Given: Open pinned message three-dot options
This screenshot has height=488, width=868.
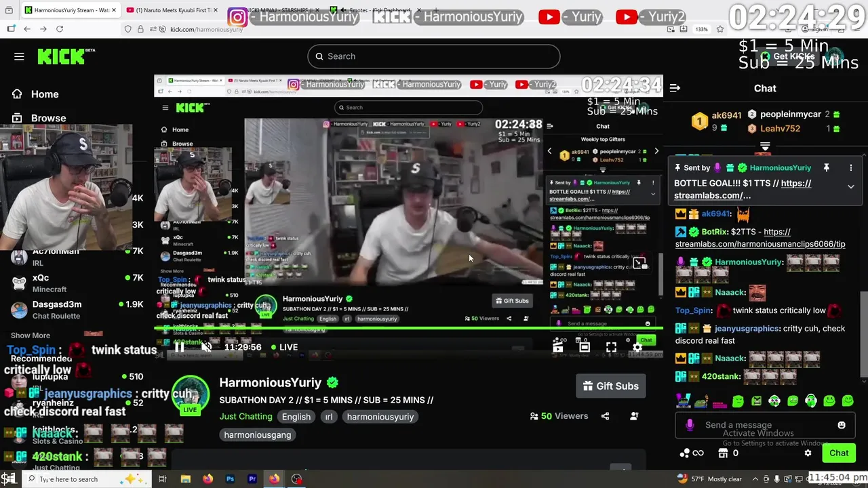Looking at the screenshot, I should point(851,167).
